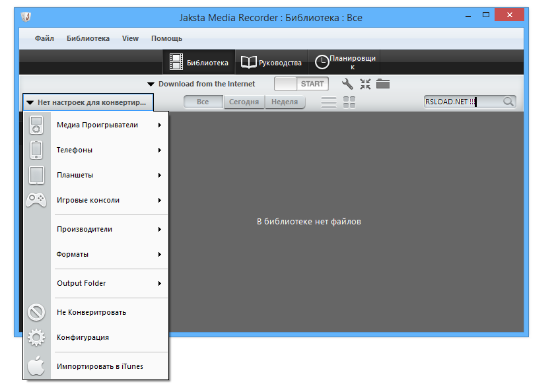This screenshot has height=392, width=556.
Task: Open the Библиотека menu in the menu bar
Action: coord(88,38)
